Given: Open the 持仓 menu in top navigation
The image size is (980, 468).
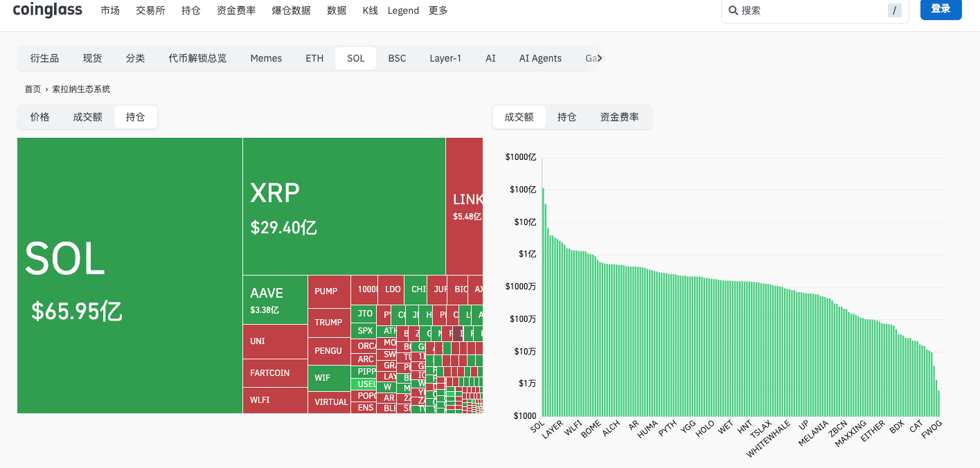Looking at the screenshot, I should [x=191, y=10].
